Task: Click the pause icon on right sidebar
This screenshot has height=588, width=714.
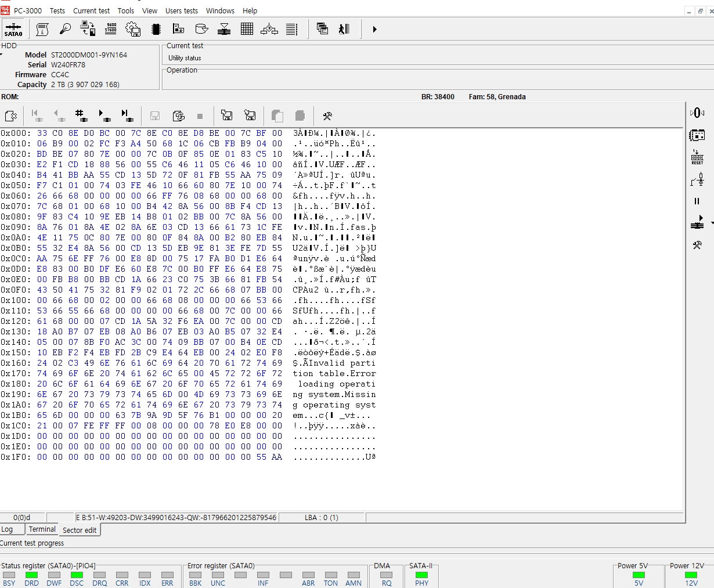Action: 697,201
